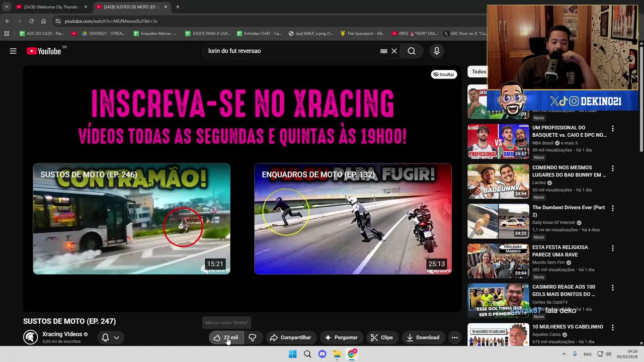Close the Sustos de Moto tab
This screenshot has width=644, height=362.
coord(166,7)
